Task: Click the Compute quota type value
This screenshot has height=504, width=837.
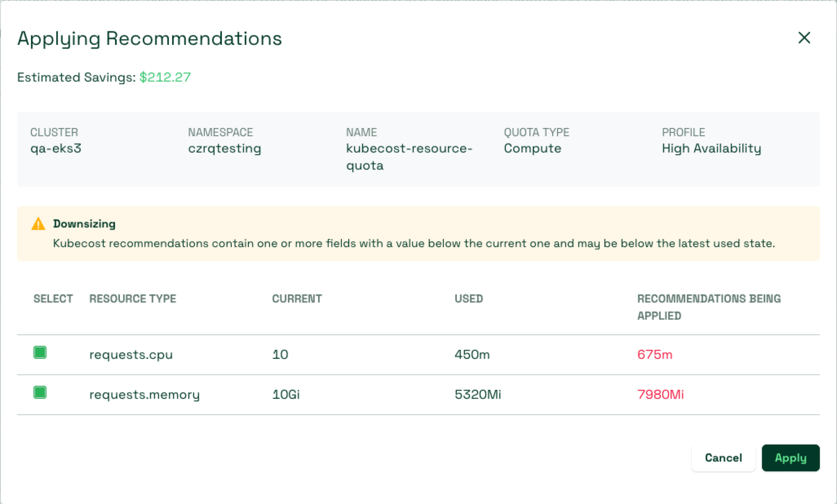Action: point(532,148)
